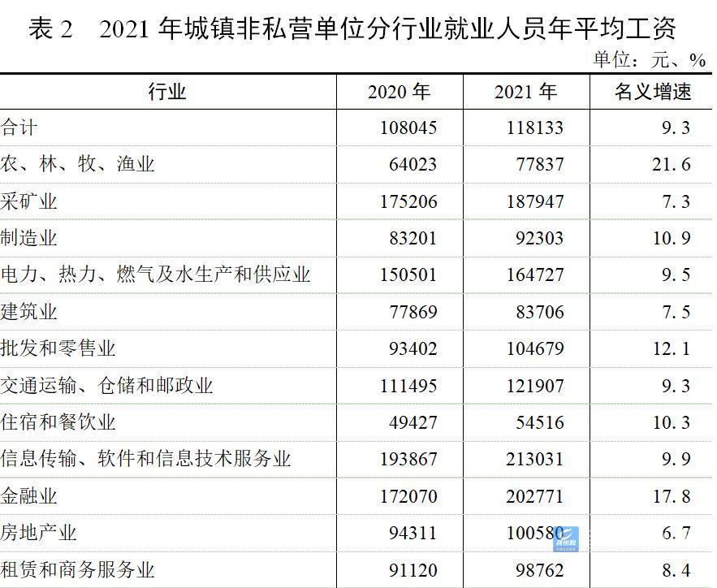Click the 建筑业 2020 value 77869
Screen dimensions: 717x588
point(408,313)
